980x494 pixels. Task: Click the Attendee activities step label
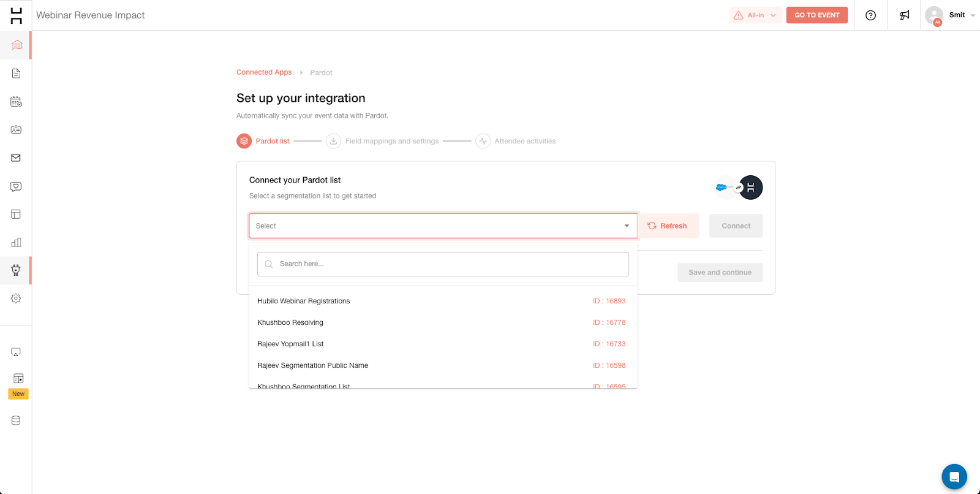point(525,141)
